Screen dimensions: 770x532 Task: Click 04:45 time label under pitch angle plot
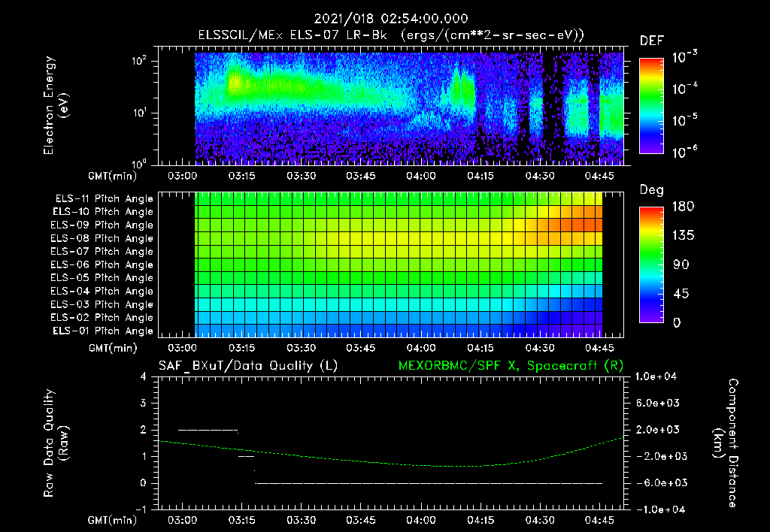pyautogui.click(x=599, y=348)
